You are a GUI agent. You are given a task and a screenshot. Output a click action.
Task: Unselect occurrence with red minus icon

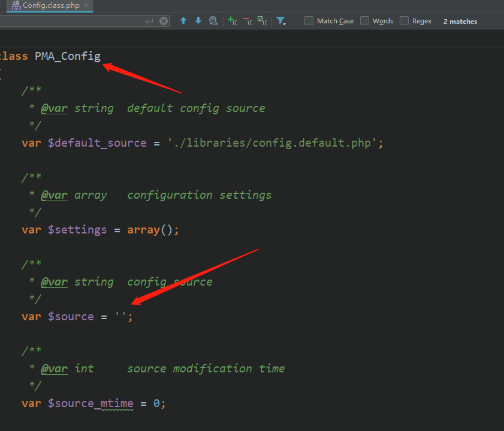click(247, 21)
